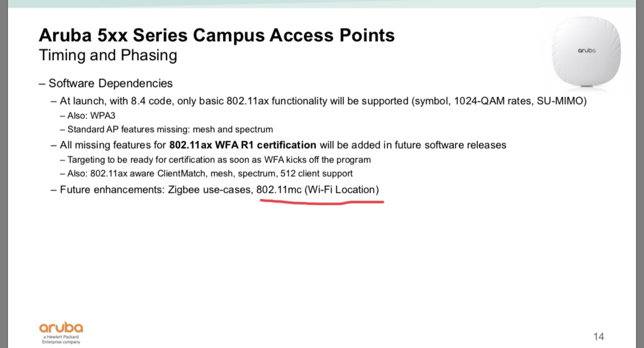The width and height of the screenshot is (644, 348).
Task: Click the title 'Aruba 5xx Series Campus Access Points'
Action: (217, 35)
